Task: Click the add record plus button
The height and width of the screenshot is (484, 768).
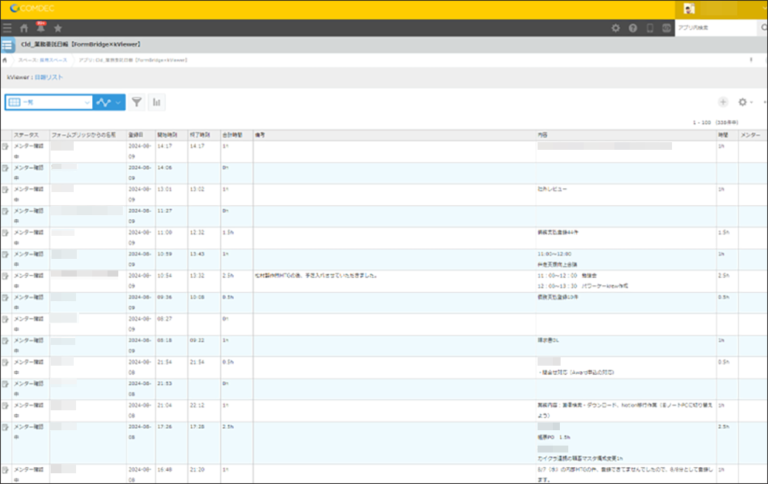Action: click(723, 102)
